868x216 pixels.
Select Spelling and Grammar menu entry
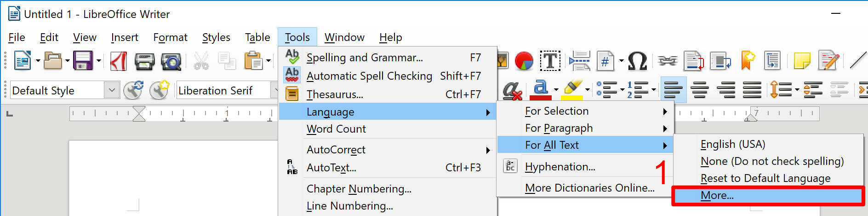388,58
